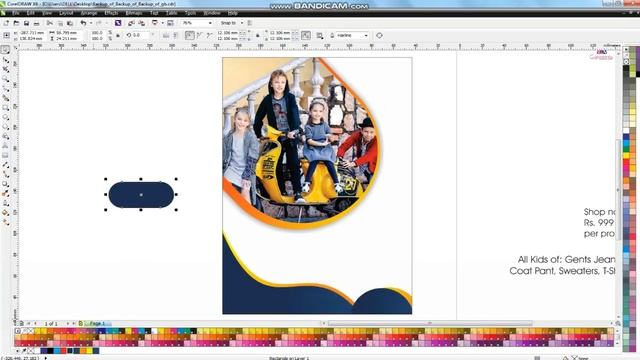Select the Crop tool
The image size is (640, 360).
[x=5, y=69]
